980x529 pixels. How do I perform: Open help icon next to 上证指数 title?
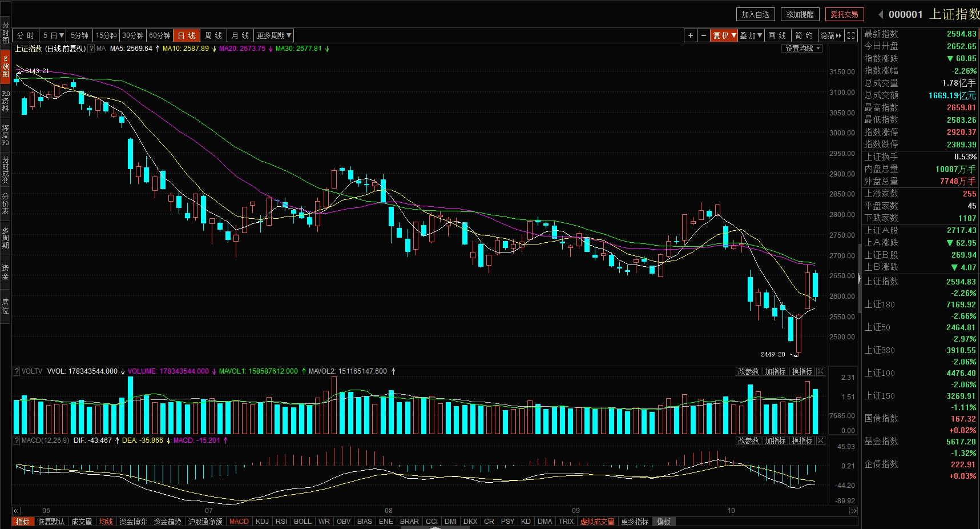pos(91,49)
